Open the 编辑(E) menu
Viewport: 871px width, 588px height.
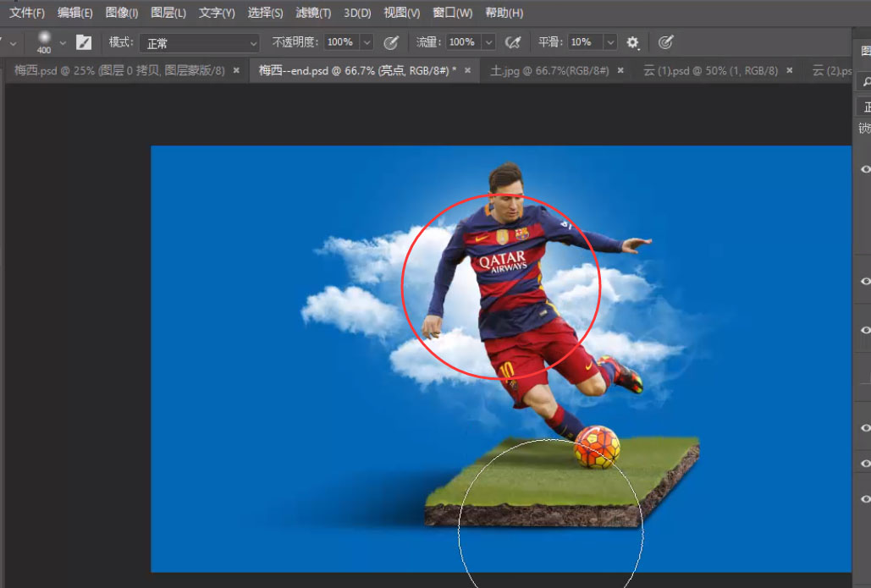(75, 12)
